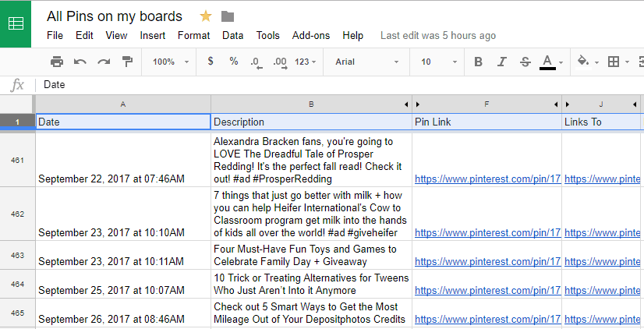
Task: Star the All Pins spreadsheet
Action: [205, 16]
